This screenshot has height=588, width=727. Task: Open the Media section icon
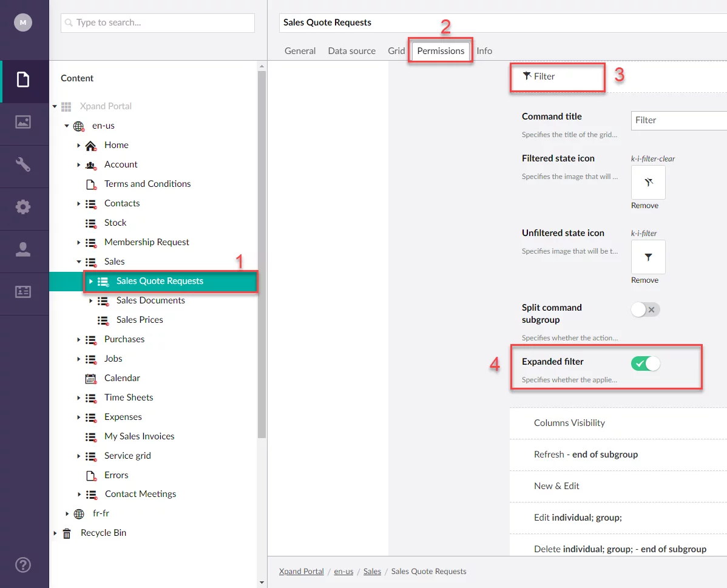pyautogui.click(x=23, y=122)
